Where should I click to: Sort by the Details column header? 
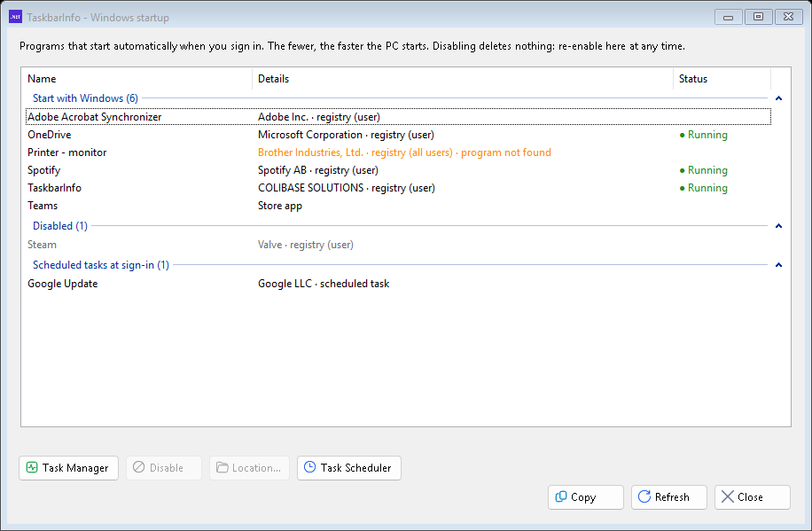463,79
